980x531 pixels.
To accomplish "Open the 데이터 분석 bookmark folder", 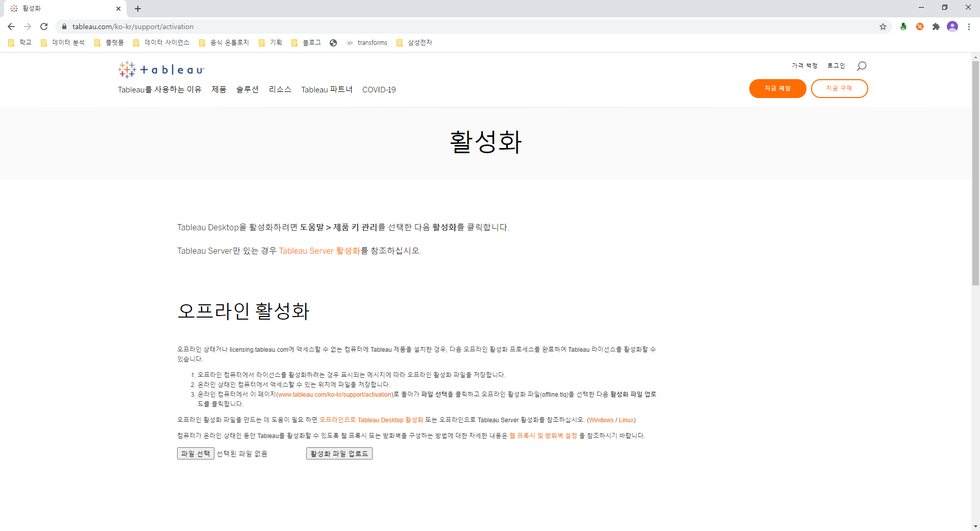I will 63,42.
